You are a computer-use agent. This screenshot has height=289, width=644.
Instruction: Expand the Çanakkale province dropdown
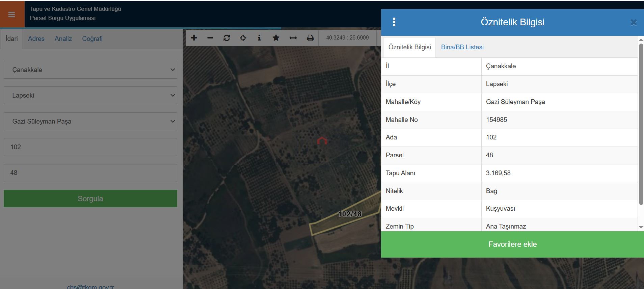pyautogui.click(x=90, y=70)
